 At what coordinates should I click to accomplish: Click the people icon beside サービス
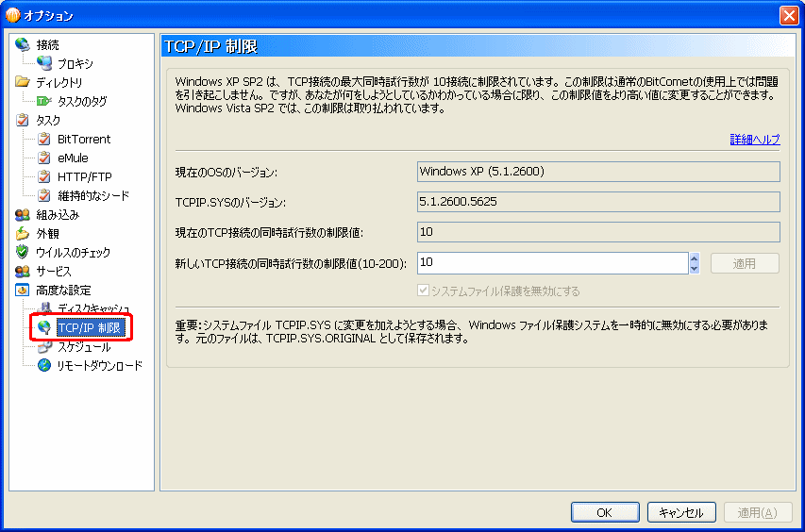22,271
